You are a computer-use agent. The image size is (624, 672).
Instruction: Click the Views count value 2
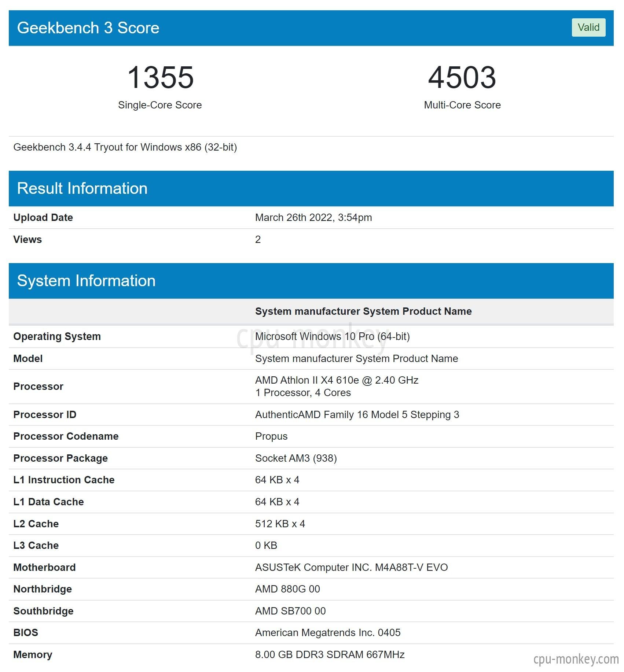click(x=258, y=240)
